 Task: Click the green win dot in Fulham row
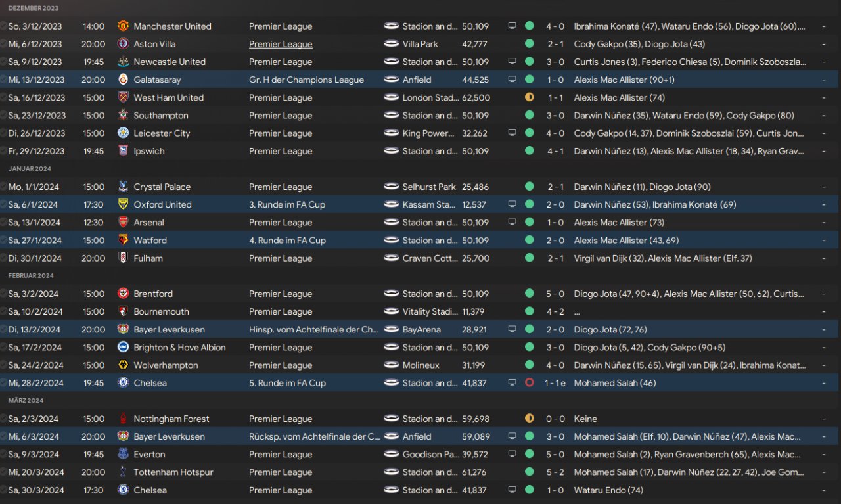pyautogui.click(x=530, y=258)
